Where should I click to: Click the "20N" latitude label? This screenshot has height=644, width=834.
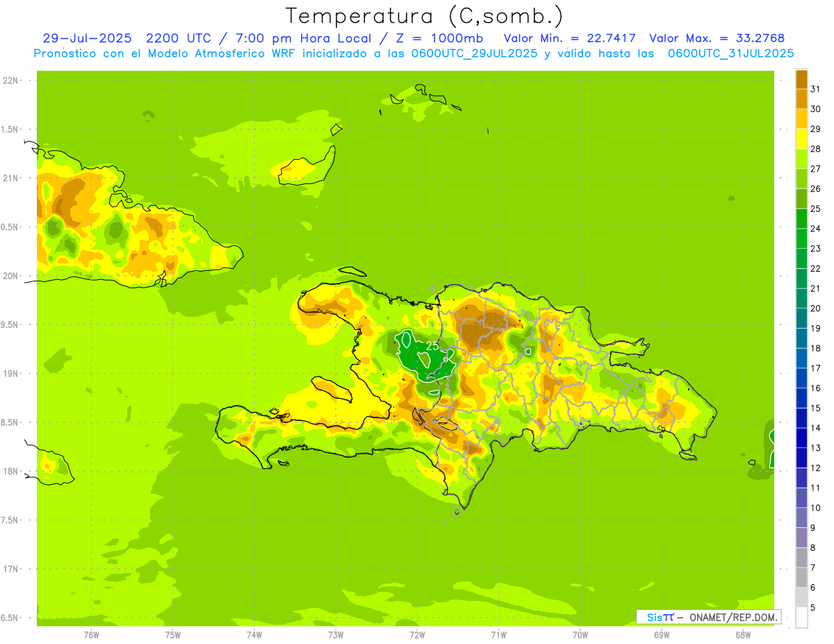10,276
